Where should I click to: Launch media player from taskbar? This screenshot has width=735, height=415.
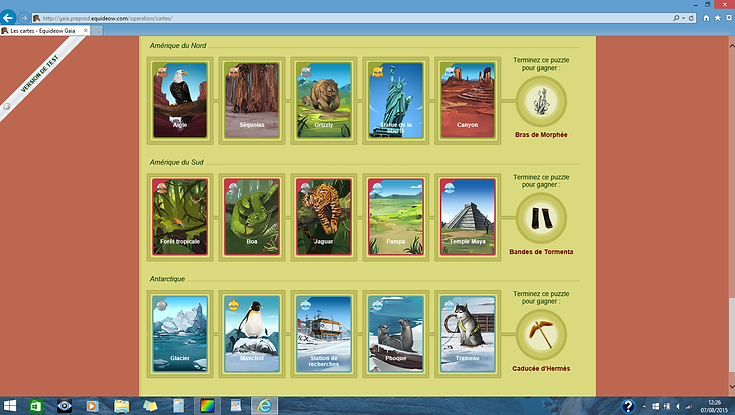92,406
